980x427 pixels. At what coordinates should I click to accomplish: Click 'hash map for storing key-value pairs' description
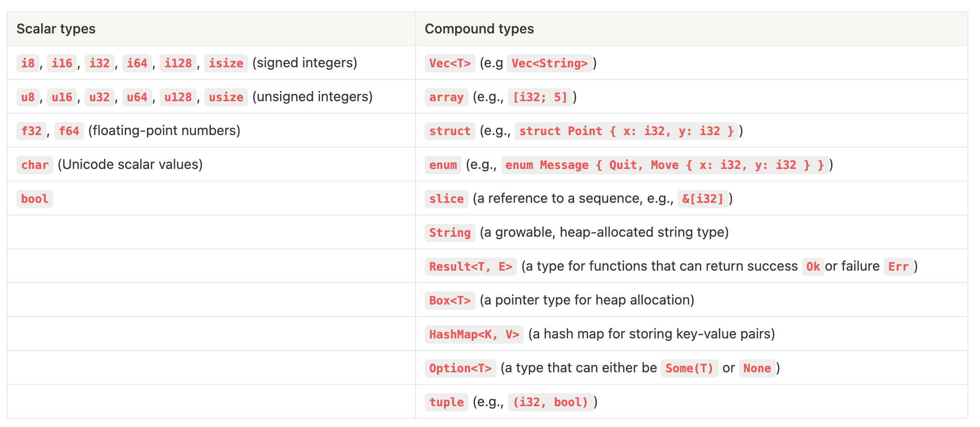click(657, 334)
